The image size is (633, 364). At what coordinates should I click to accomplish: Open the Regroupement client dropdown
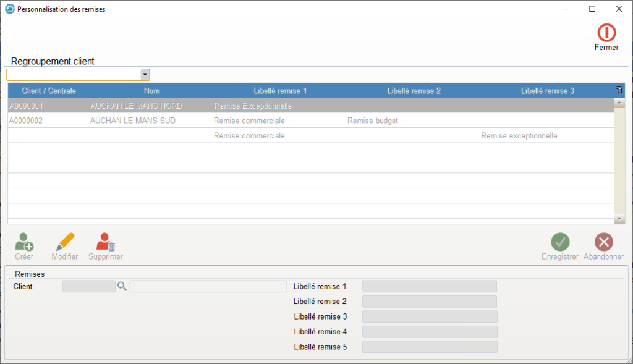[x=145, y=75]
